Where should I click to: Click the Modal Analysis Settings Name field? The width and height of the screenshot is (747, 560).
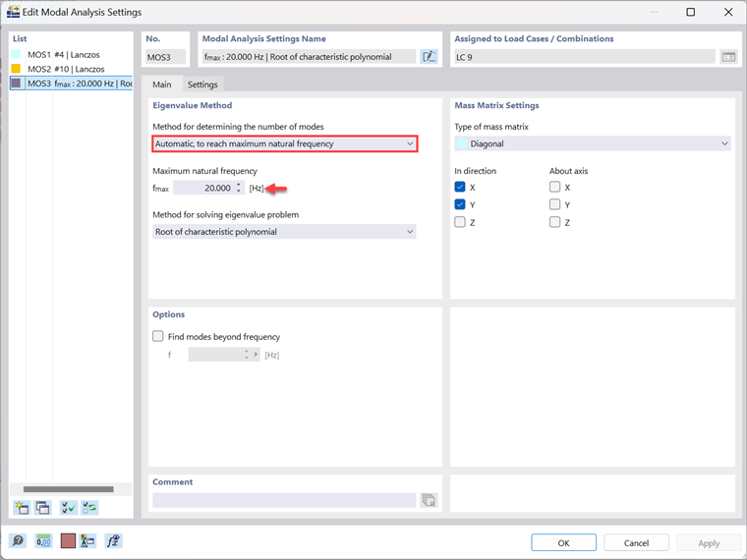(310, 57)
